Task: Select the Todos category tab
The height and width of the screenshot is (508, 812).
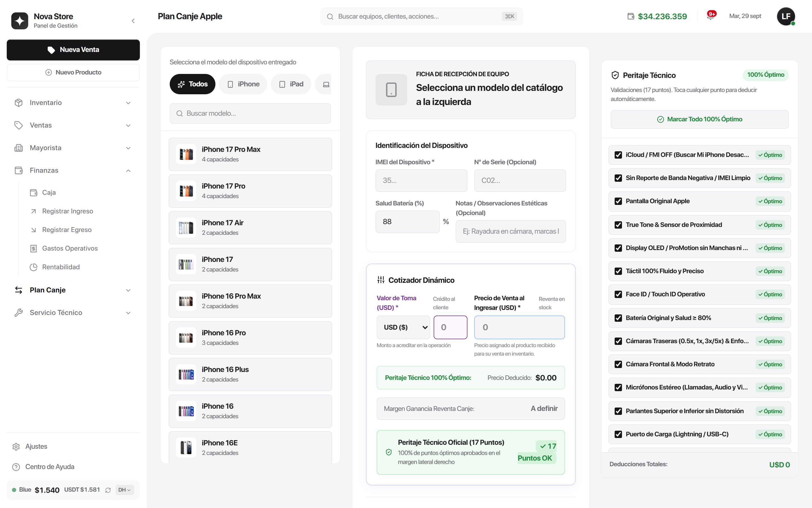Action: (193, 84)
